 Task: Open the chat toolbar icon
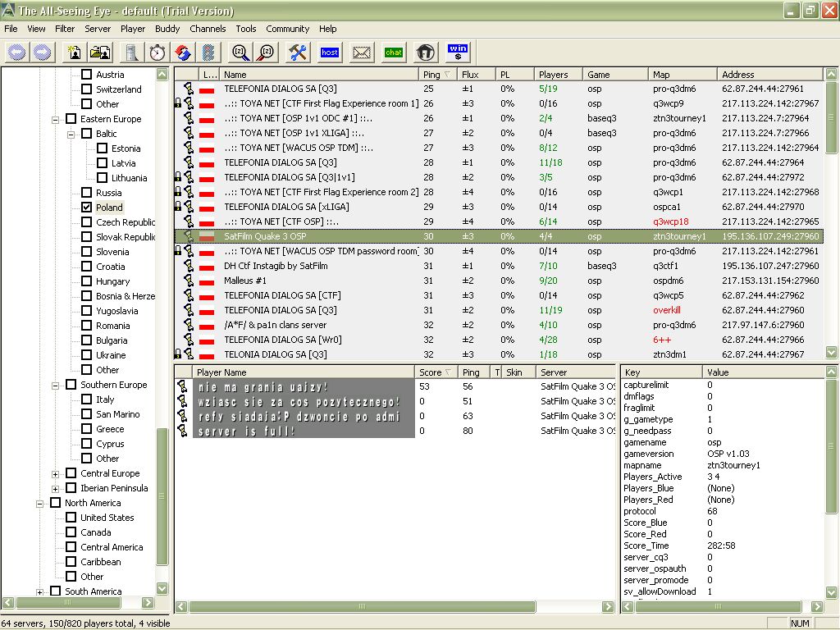tap(394, 52)
